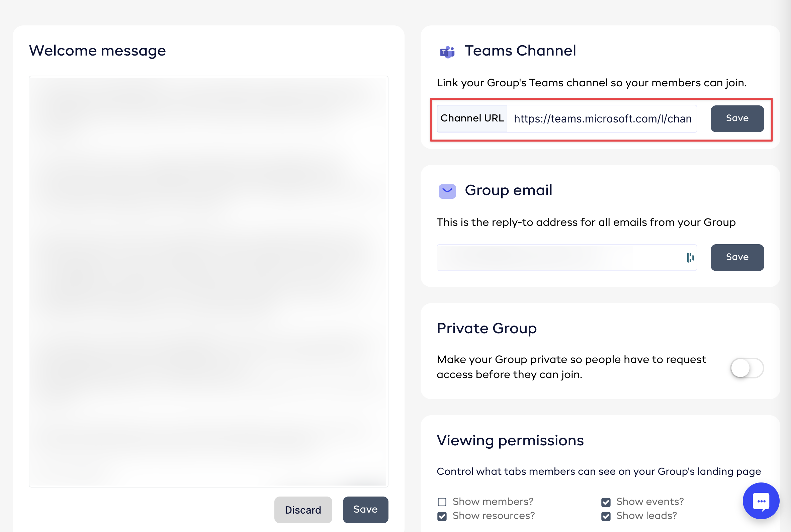Click the Group email envelope icon
The height and width of the screenshot is (532, 791).
(447, 191)
